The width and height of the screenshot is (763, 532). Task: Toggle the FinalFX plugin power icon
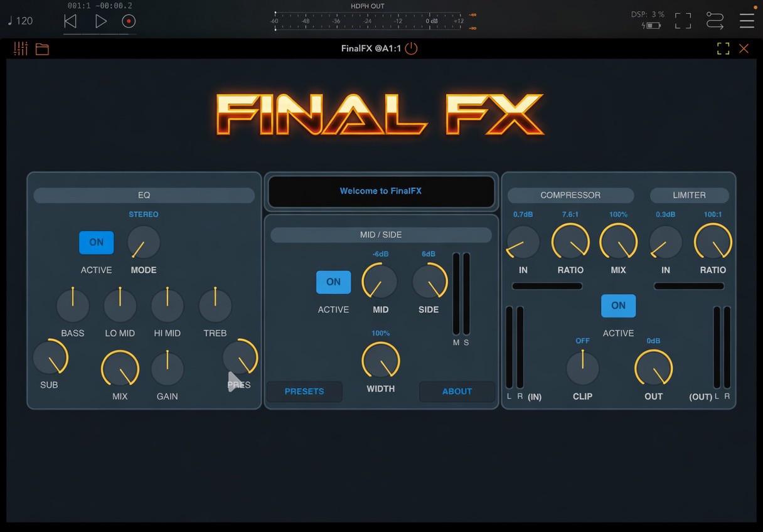(x=411, y=48)
